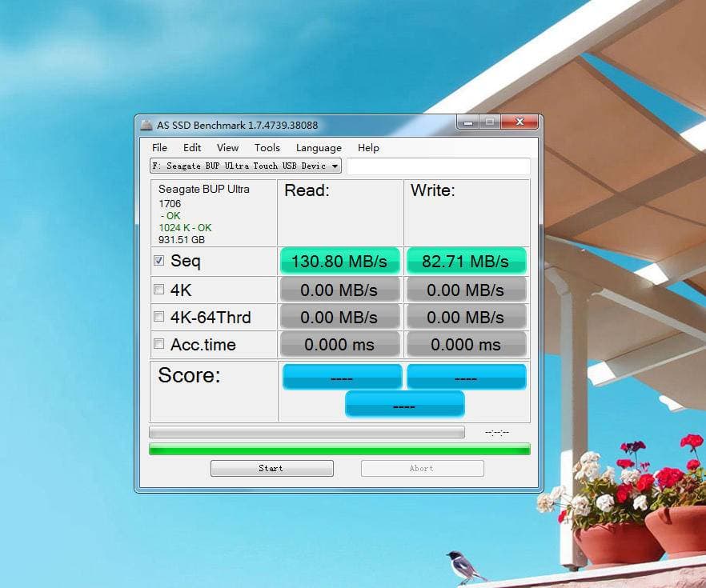
Task: Open the Tools menu
Action: [267, 148]
